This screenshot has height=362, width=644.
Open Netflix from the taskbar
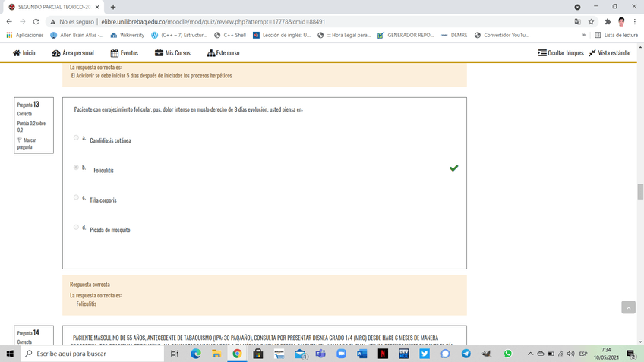(x=383, y=354)
